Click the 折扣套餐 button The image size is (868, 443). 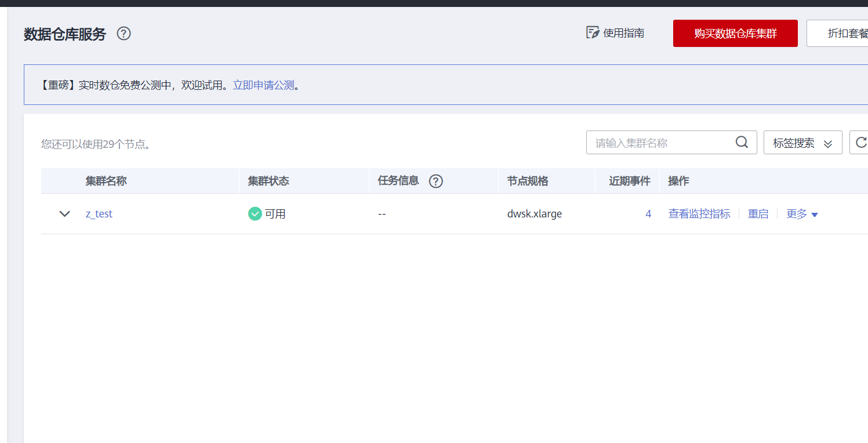coord(837,33)
